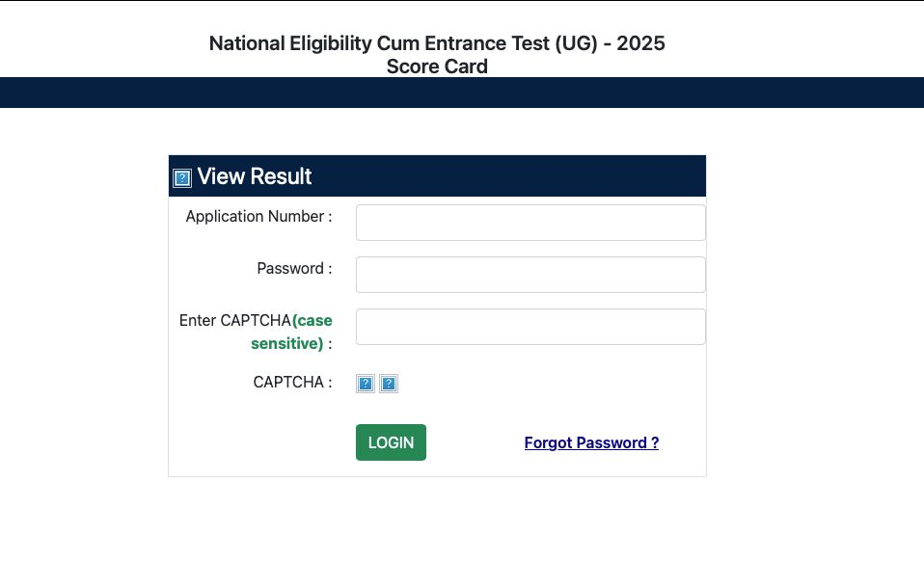
Task: Click the second broken CAPTCHA image icon
Action: 389,384
